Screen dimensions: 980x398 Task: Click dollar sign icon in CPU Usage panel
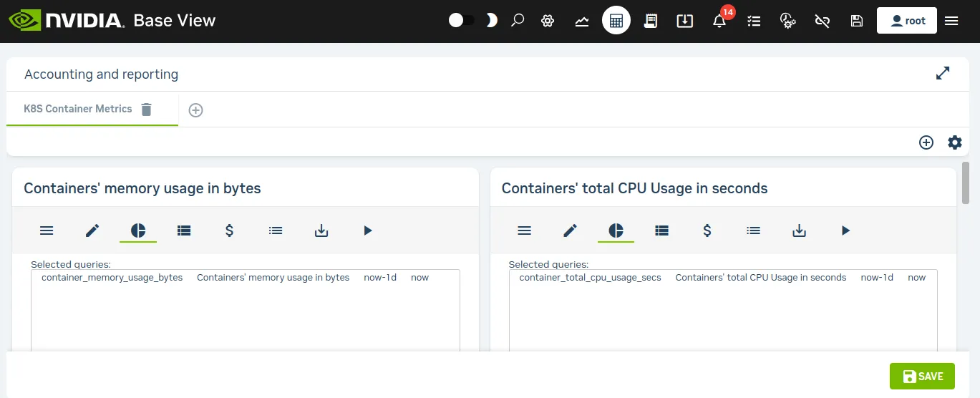707,230
